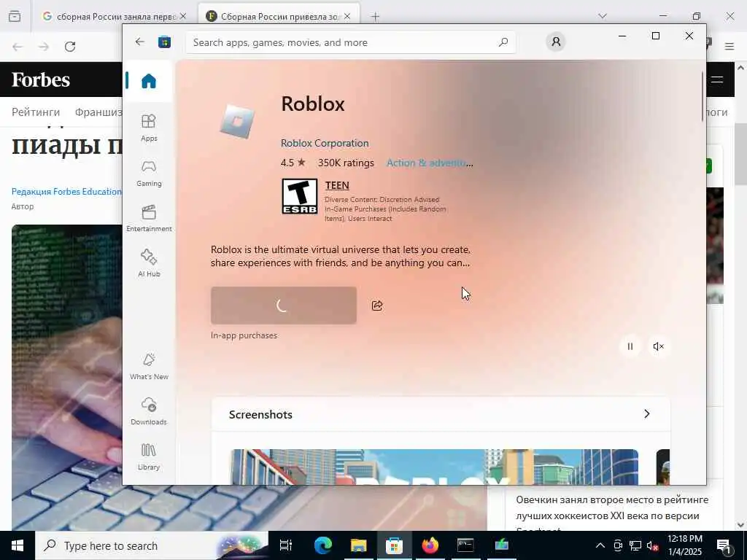747x560 pixels.
Task: Open Command Prompt from taskbar
Action: 465,545
